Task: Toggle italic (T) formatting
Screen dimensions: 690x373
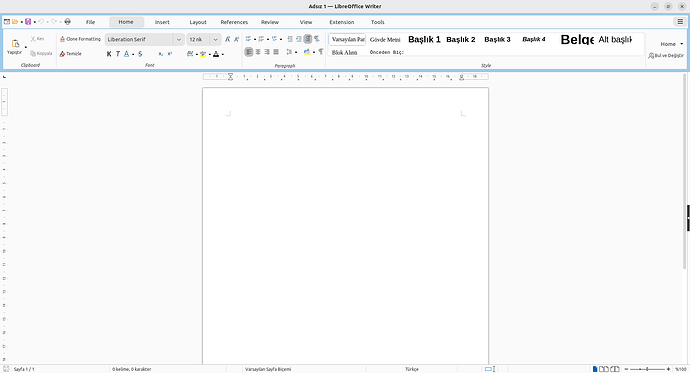Action: pyautogui.click(x=117, y=54)
